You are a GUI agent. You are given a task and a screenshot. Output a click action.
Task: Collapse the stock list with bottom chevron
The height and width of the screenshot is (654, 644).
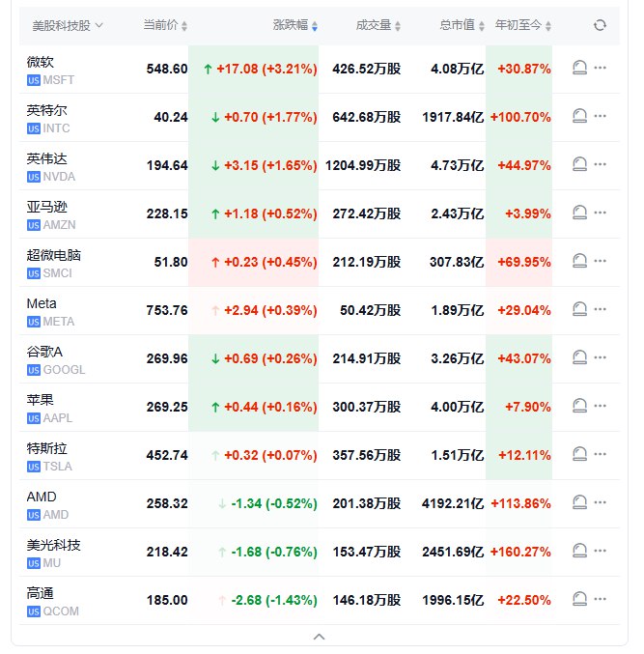[319, 637]
